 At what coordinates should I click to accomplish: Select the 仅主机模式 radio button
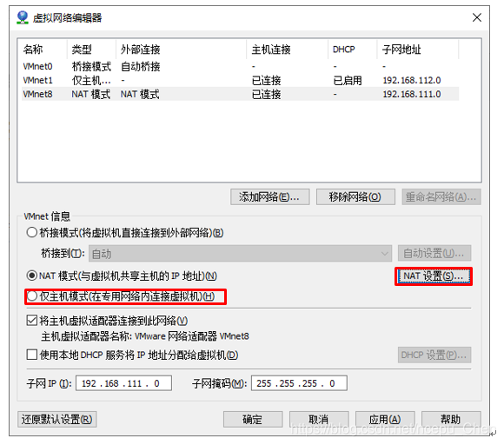point(31,296)
